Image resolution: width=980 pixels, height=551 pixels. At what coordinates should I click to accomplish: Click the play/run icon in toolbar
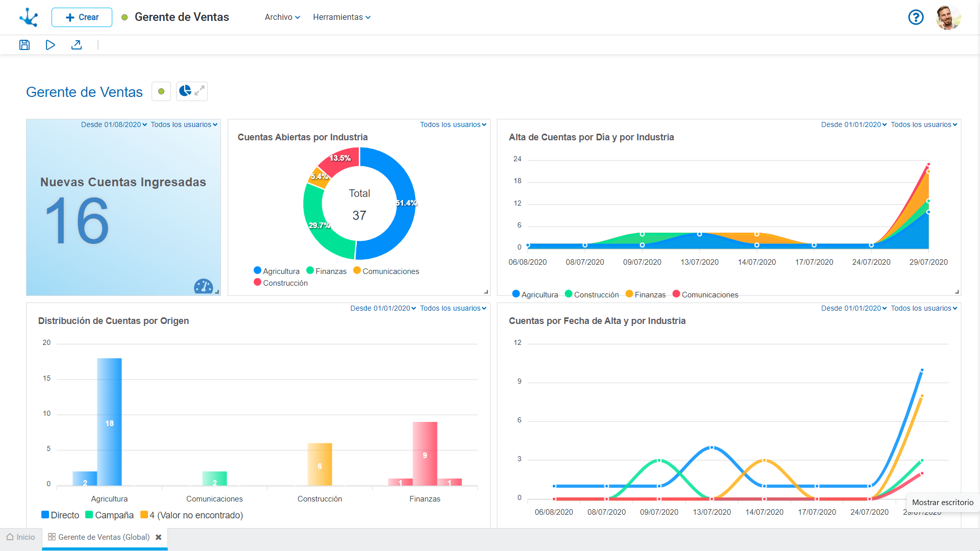click(50, 45)
